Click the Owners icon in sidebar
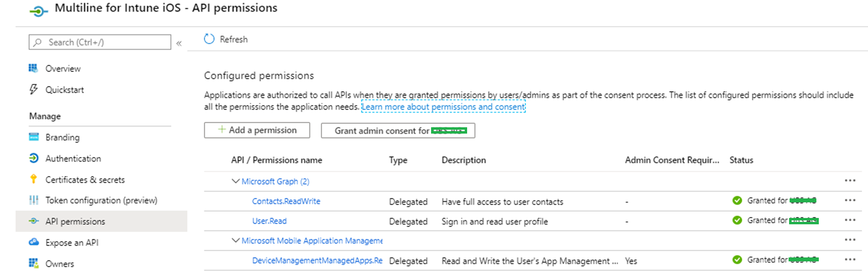Image resolution: width=868 pixels, height=275 pixels. tap(34, 263)
